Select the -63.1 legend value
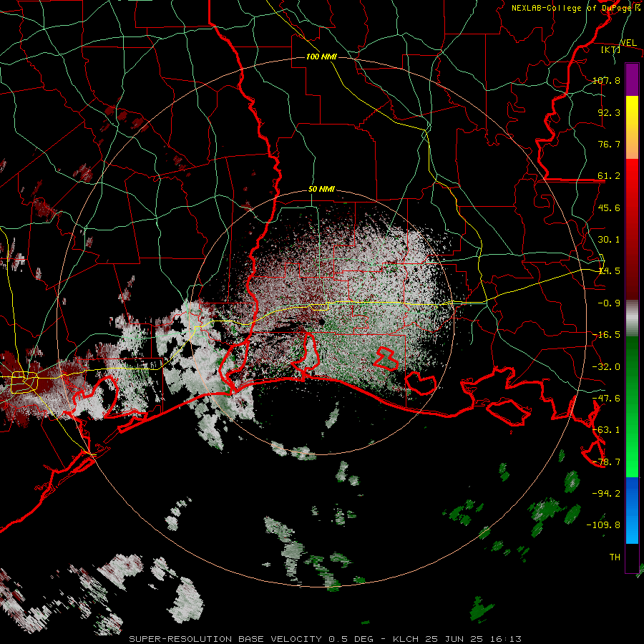Screen dimensions: 644x644 (606, 430)
